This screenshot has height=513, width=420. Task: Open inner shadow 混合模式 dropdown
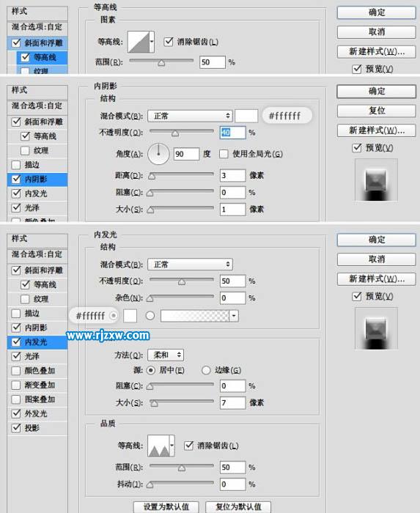[x=190, y=116]
